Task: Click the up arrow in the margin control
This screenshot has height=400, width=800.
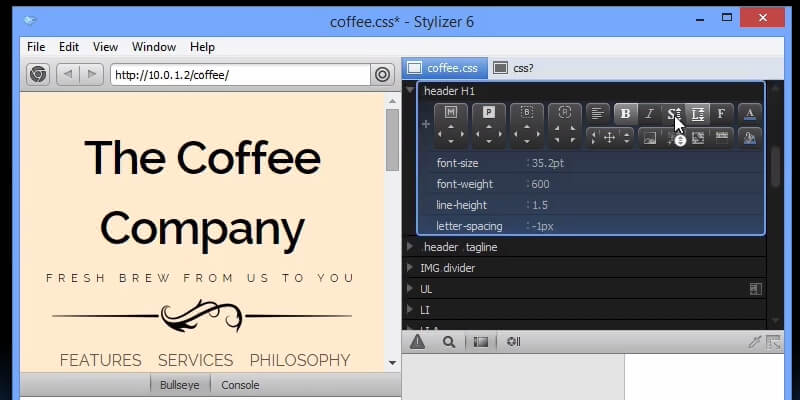Action: 451,127
